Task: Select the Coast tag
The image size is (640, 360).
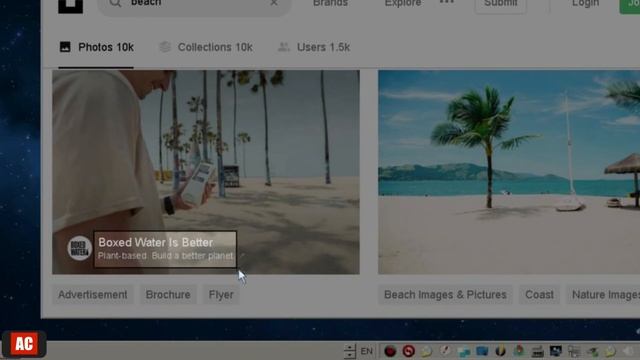Action: click(539, 295)
